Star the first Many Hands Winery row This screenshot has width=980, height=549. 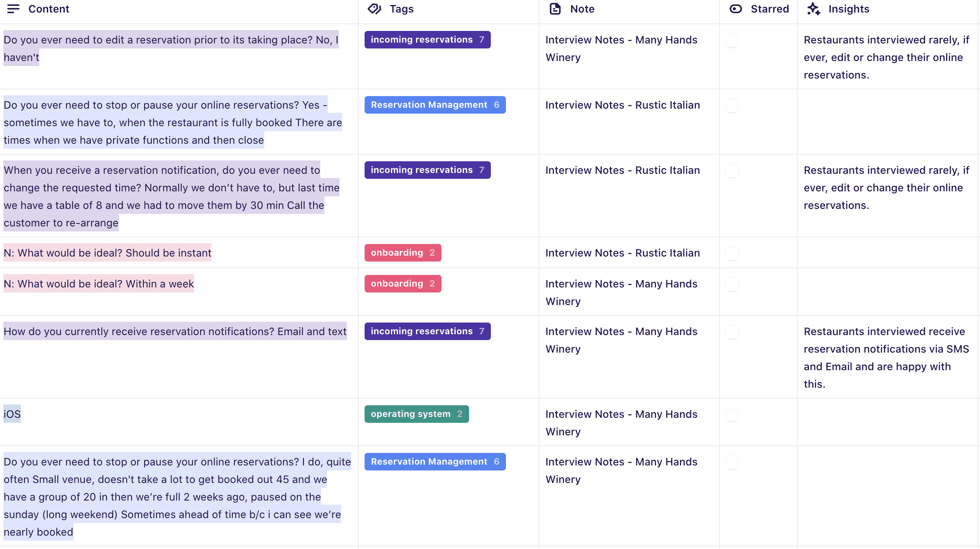[732, 41]
